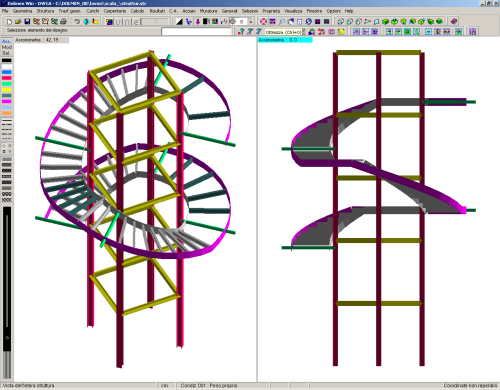Image resolution: width=500 pixels, height=390 pixels.
Task: Click the New file icon
Action: click(x=9, y=22)
